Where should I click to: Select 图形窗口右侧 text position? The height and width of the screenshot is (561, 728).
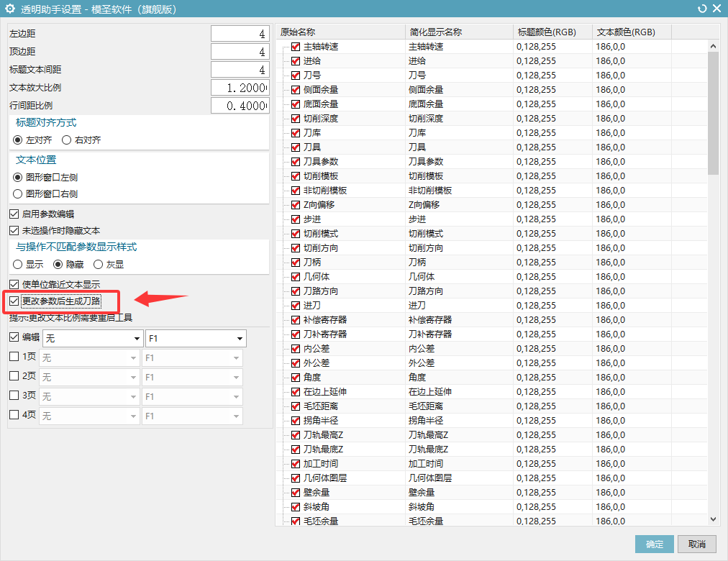point(18,194)
